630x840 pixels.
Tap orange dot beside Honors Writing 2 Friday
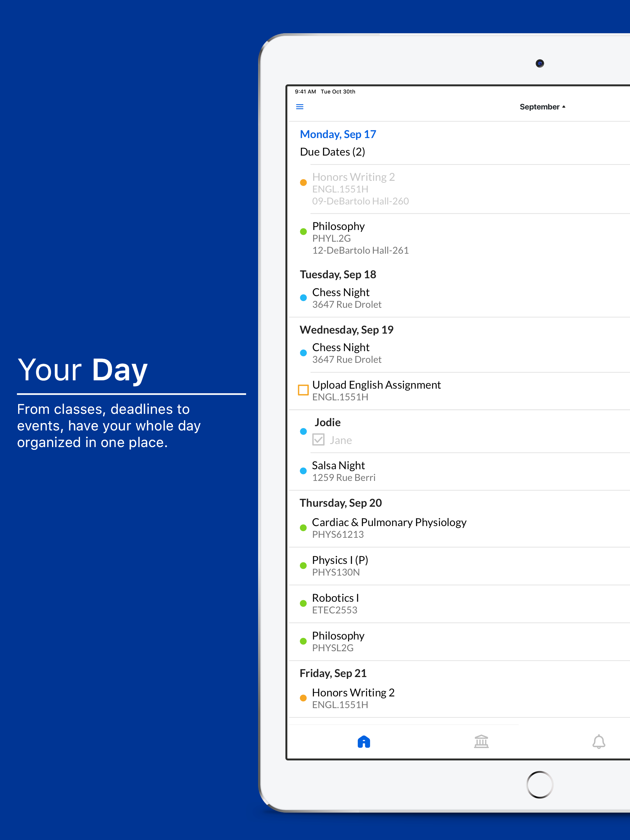(x=303, y=698)
